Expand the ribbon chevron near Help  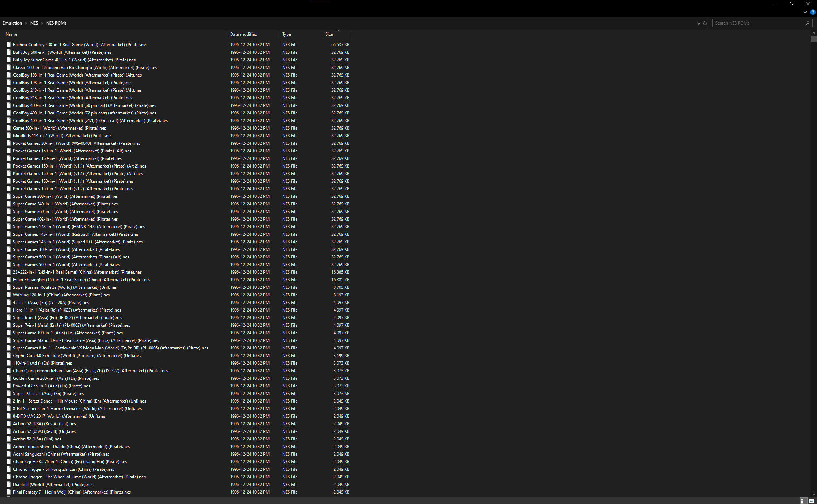coord(805,12)
